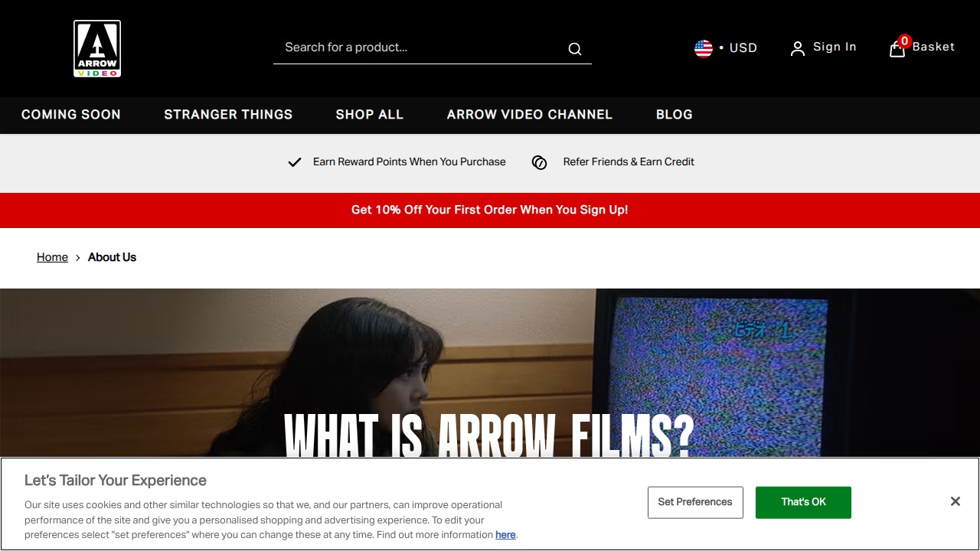Open Coming Soon menu

tap(71, 115)
